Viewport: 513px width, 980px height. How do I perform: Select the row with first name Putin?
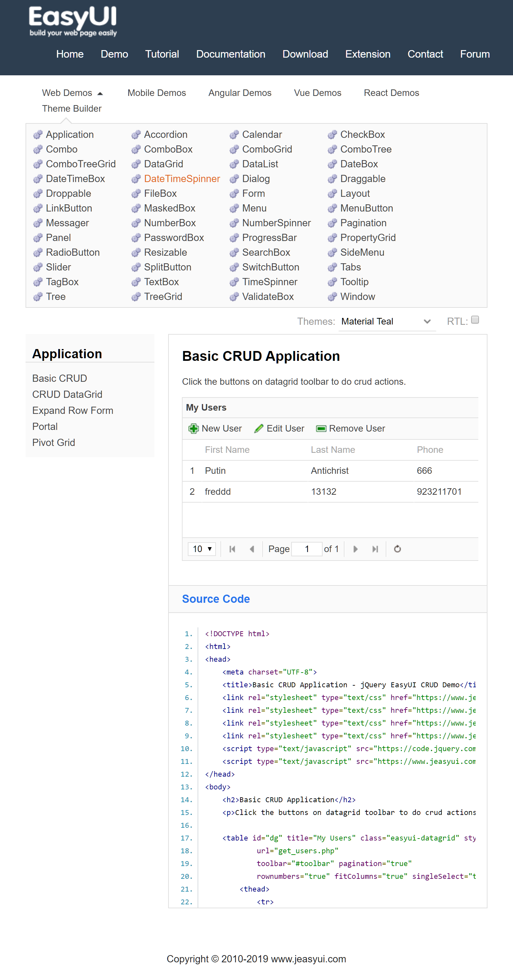pos(330,471)
